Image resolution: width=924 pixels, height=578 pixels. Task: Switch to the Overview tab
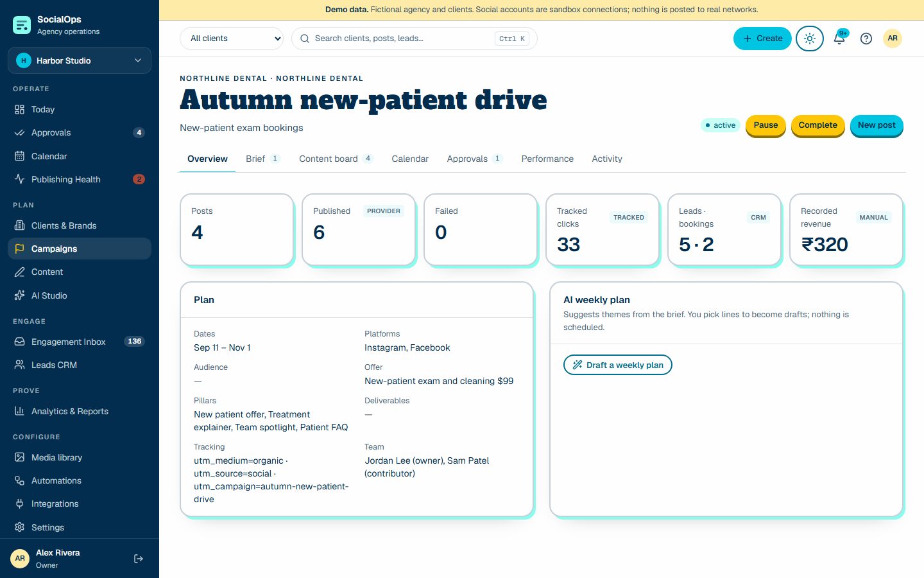207,159
